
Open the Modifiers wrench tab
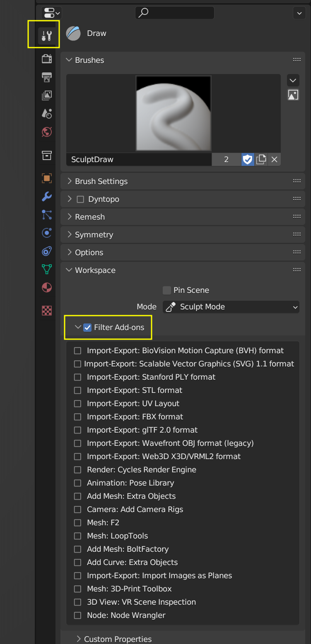(47, 196)
